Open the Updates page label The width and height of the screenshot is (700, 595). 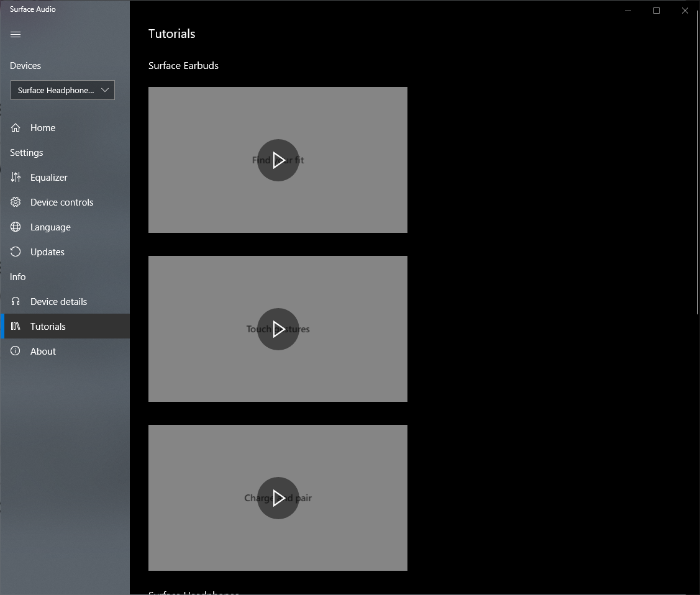tap(48, 252)
